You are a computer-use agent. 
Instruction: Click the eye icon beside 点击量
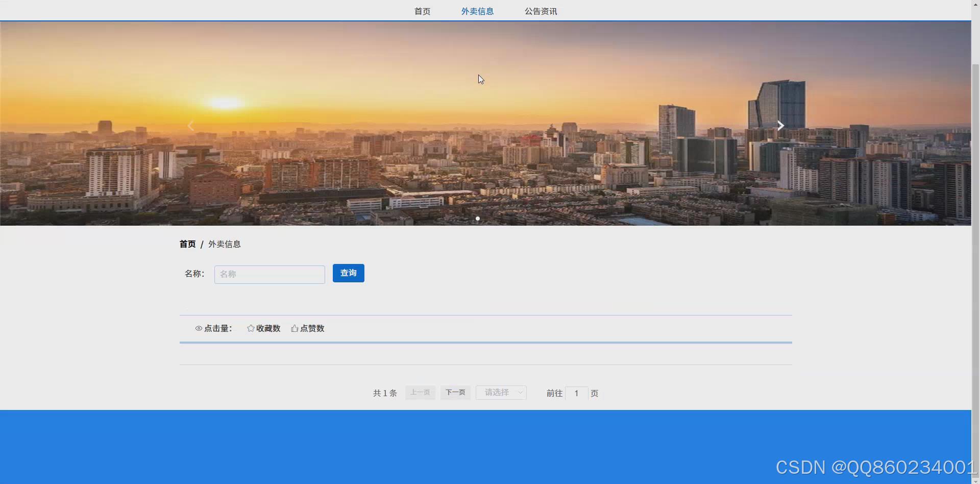pos(199,328)
